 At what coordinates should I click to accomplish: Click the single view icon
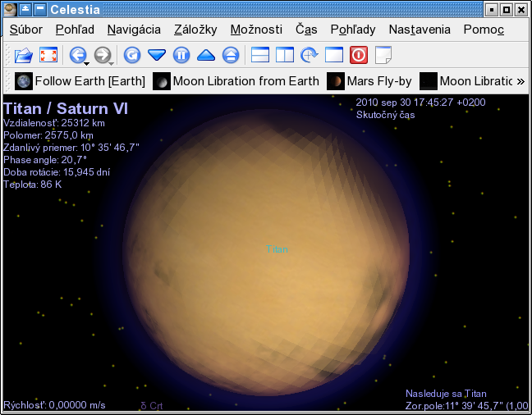334,56
